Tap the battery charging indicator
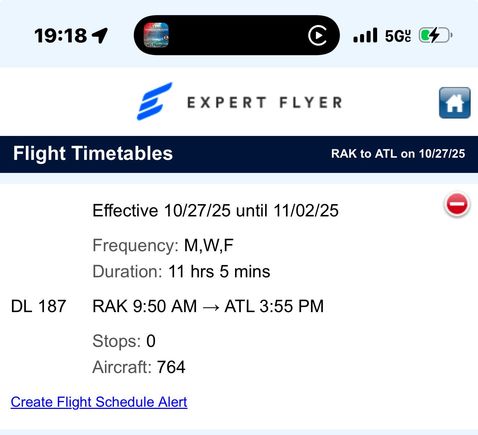 pyautogui.click(x=435, y=35)
